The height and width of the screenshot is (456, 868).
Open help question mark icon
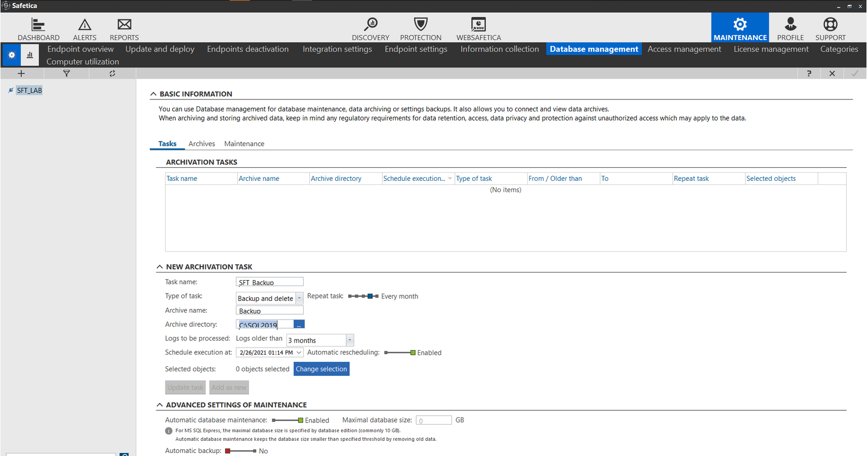point(809,73)
